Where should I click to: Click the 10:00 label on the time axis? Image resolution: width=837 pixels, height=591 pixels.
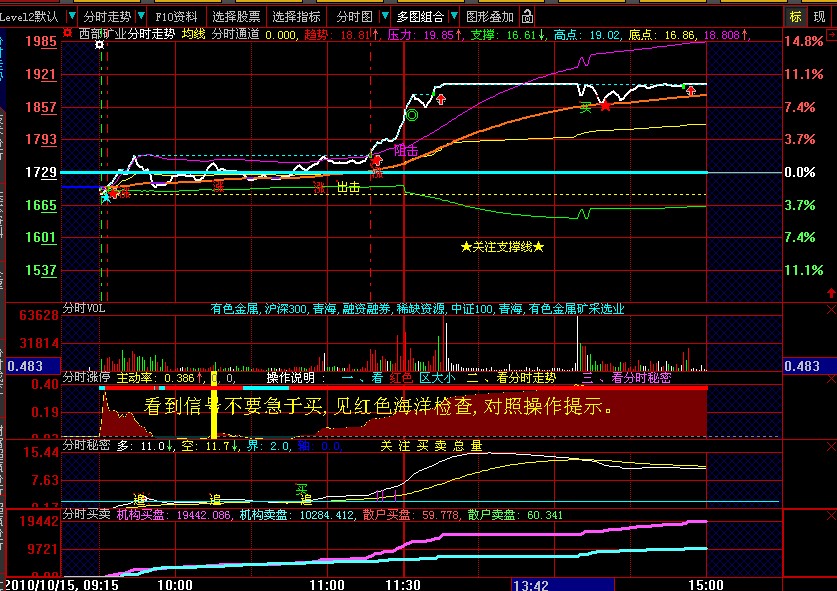[x=175, y=585]
